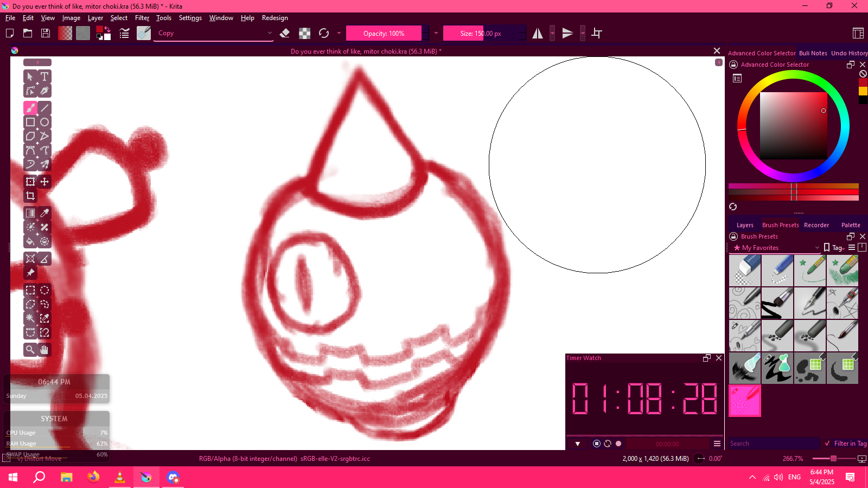
Task: Select the Move tool
Action: coord(44,182)
